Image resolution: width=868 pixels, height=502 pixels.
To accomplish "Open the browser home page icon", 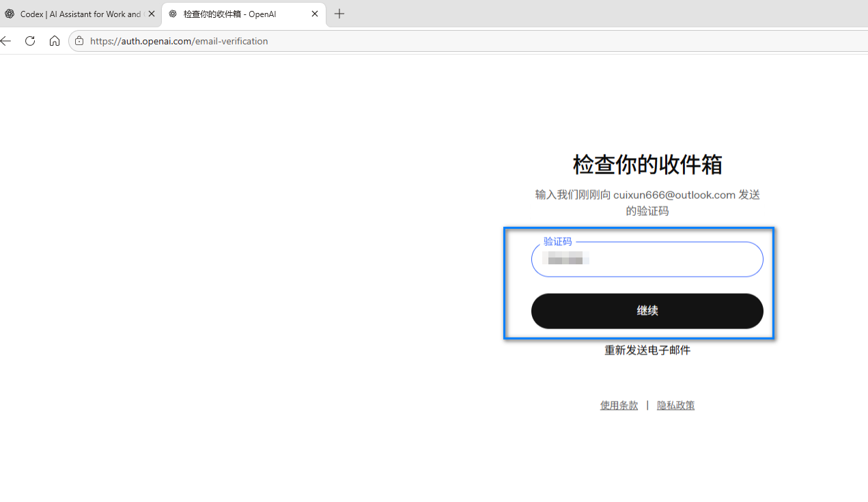I will pos(55,41).
